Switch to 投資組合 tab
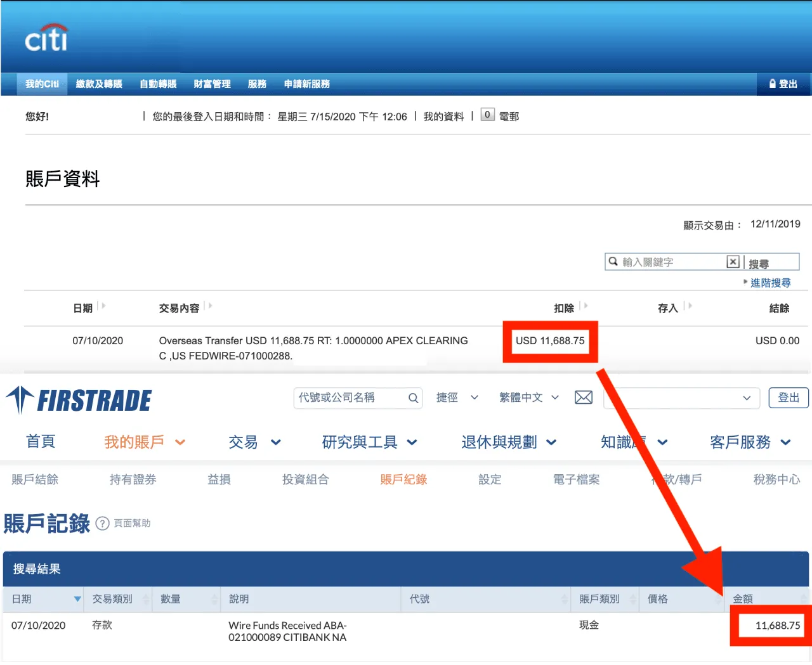Screen dimensions: 812x665 pyautogui.click(x=306, y=480)
